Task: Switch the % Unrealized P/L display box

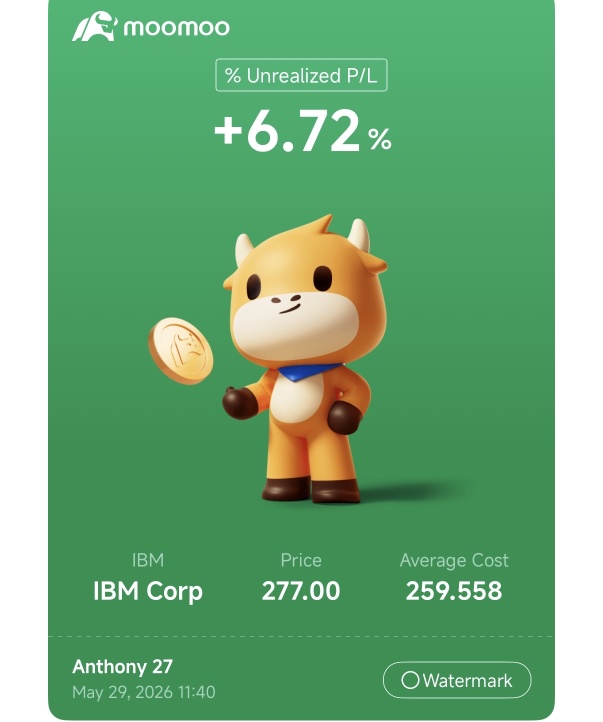Action: [x=302, y=76]
